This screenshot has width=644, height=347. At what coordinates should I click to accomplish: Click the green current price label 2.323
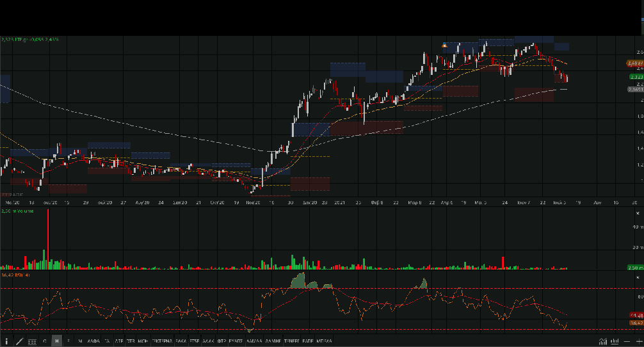(634, 77)
